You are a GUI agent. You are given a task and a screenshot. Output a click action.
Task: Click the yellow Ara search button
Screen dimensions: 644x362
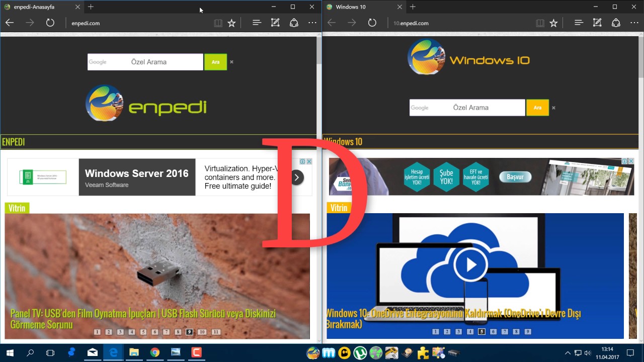[537, 107]
